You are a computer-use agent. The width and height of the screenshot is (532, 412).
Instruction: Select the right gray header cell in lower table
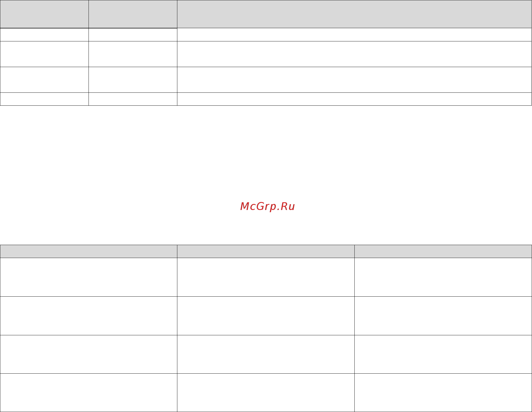pos(443,251)
